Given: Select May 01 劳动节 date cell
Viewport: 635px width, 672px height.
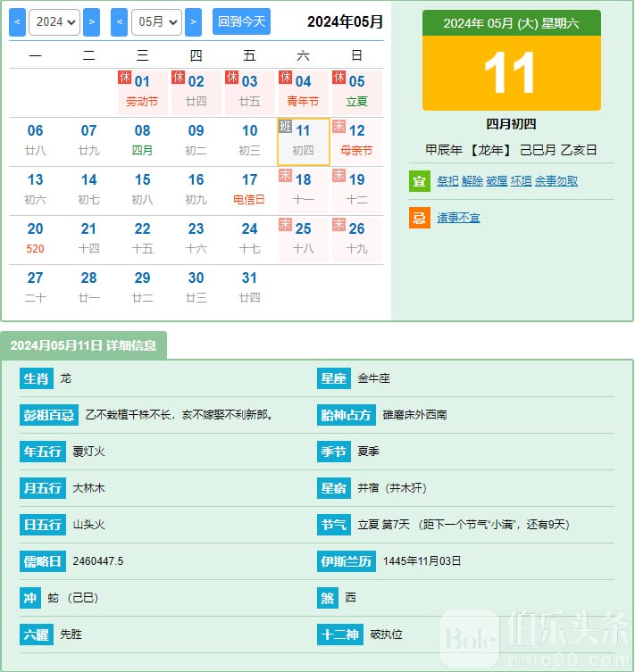Looking at the screenshot, I should coord(142,92).
